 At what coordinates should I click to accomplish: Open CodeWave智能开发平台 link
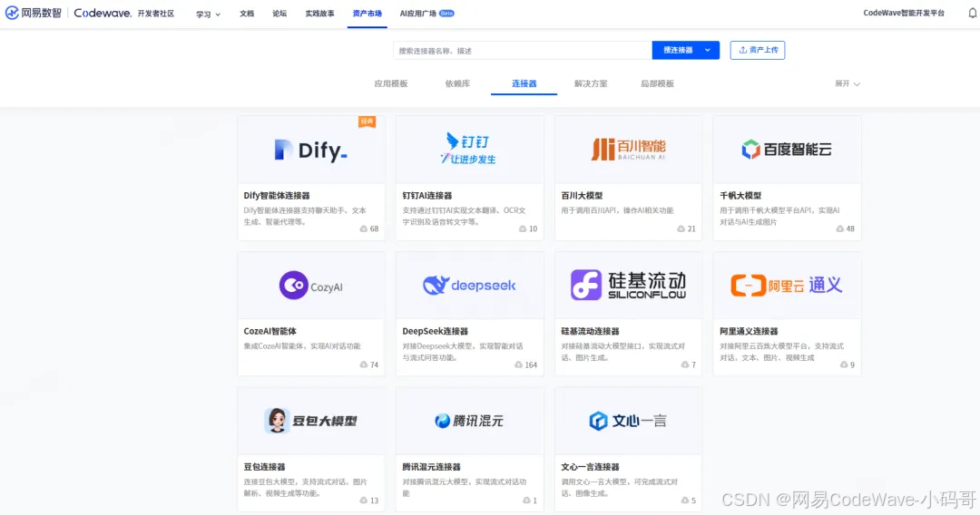pyautogui.click(x=904, y=13)
